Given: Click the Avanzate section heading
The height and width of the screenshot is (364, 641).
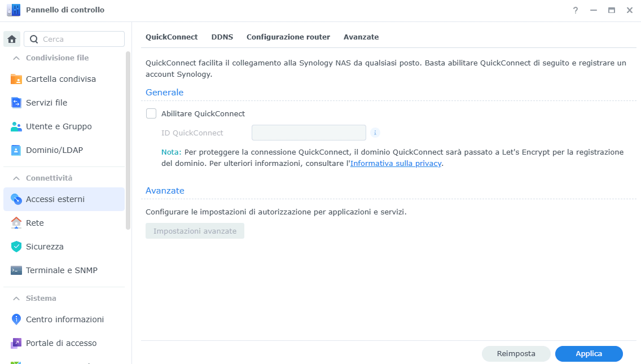Looking at the screenshot, I should [x=165, y=191].
